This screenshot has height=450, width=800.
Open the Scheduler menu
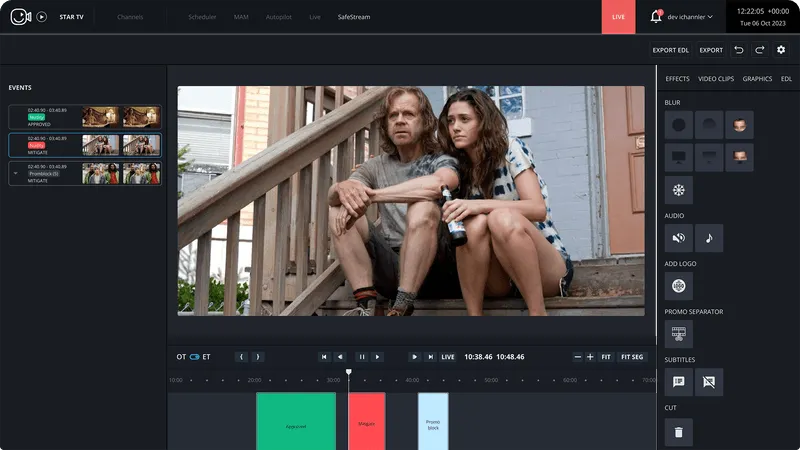(x=202, y=17)
